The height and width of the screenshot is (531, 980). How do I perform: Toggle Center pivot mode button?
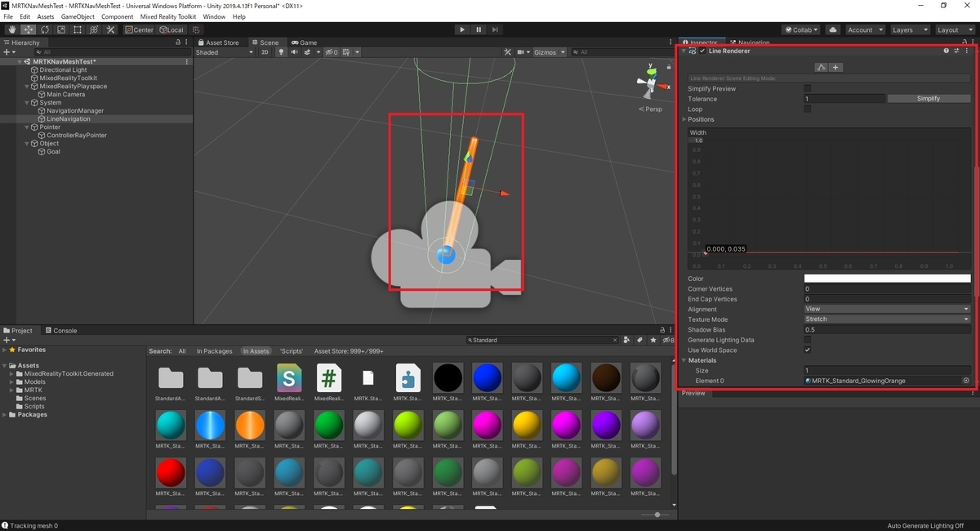click(140, 29)
